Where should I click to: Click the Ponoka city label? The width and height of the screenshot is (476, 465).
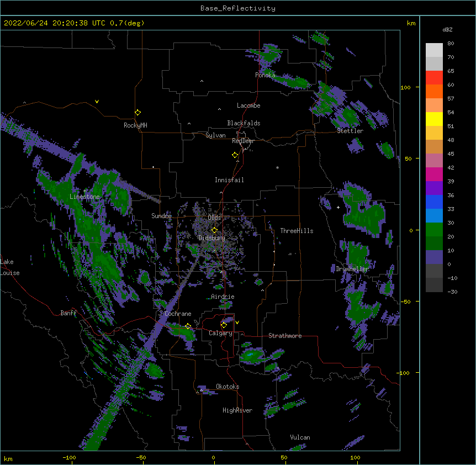pos(265,75)
